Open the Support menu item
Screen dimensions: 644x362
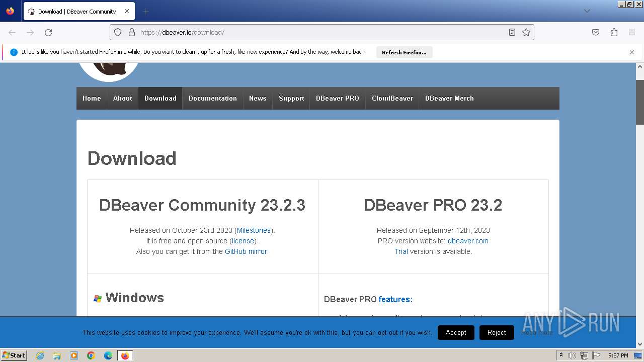click(x=291, y=98)
